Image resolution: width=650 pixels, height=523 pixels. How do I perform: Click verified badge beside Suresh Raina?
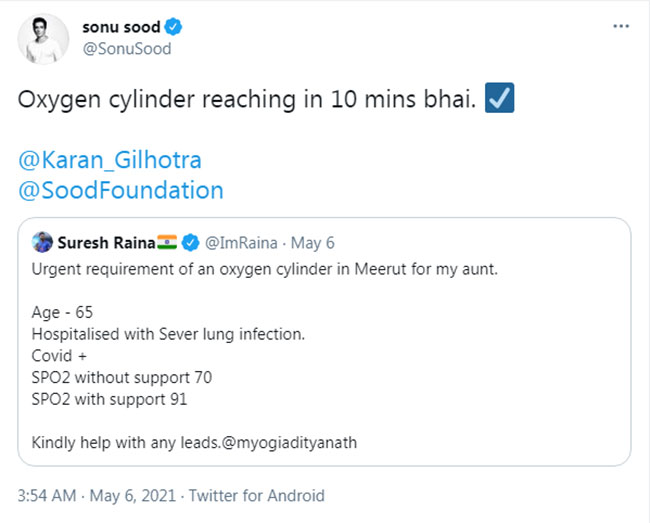pos(192,242)
